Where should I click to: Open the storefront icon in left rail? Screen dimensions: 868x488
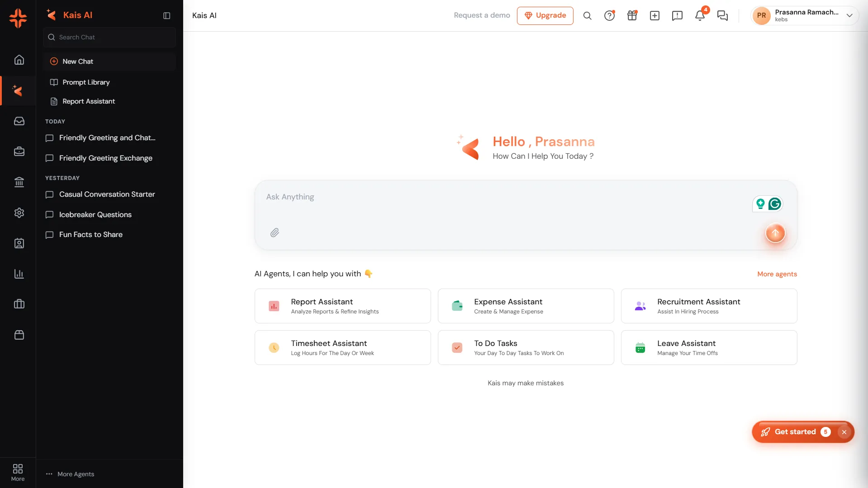(x=19, y=335)
